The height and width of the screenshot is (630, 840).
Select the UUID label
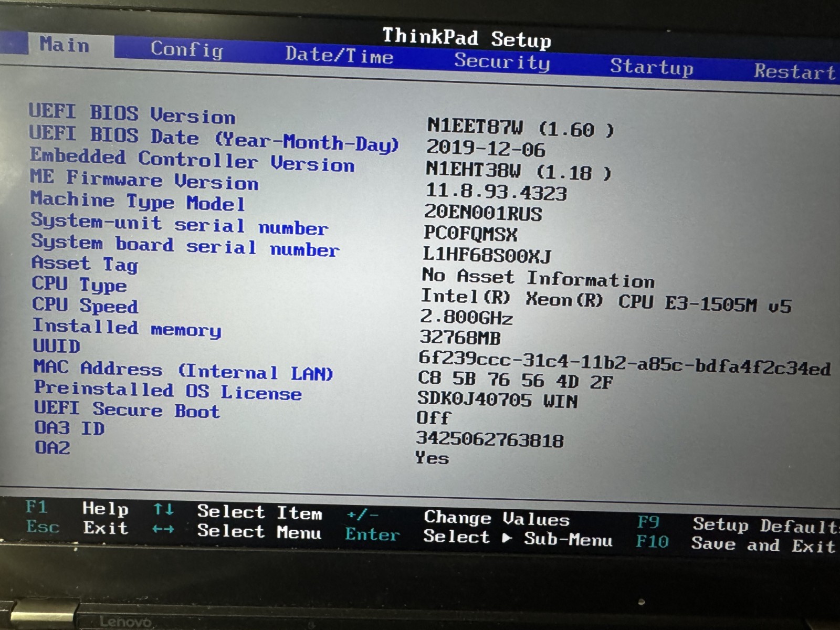tap(57, 346)
